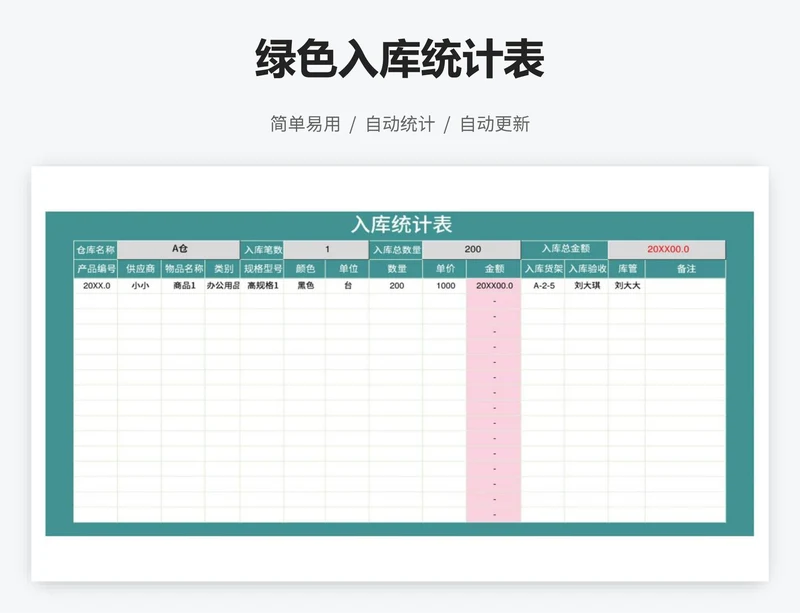Click the 自动更新 subtitle text
800x613 pixels.
tap(495, 124)
